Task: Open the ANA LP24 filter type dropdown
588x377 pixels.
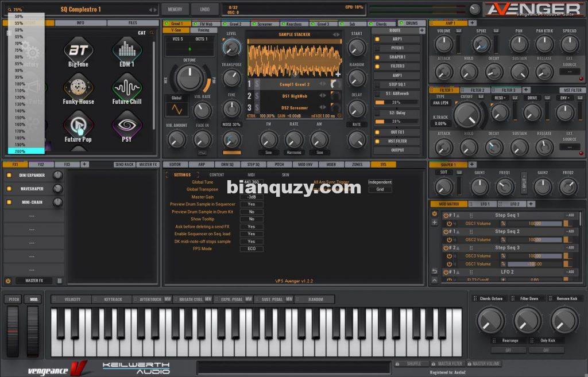Action: (x=440, y=103)
